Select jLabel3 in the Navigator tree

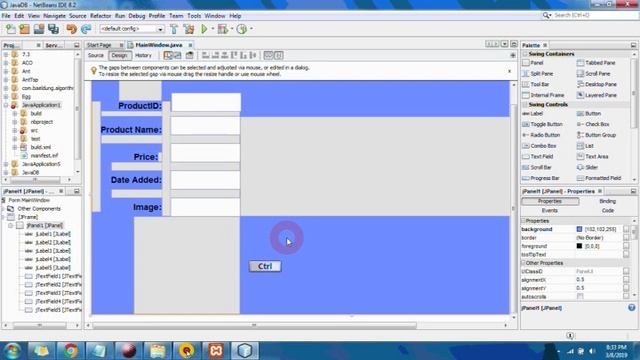click(48, 251)
